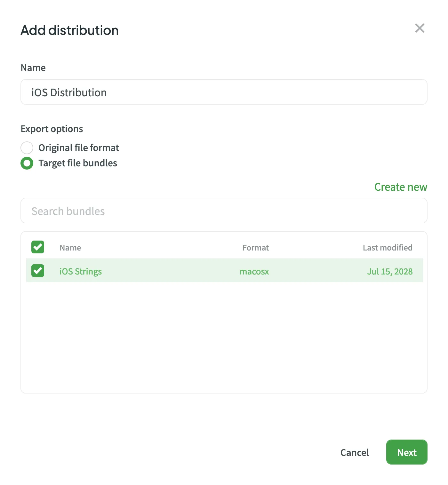Sort bundles by the Format column

pyautogui.click(x=255, y=247)
